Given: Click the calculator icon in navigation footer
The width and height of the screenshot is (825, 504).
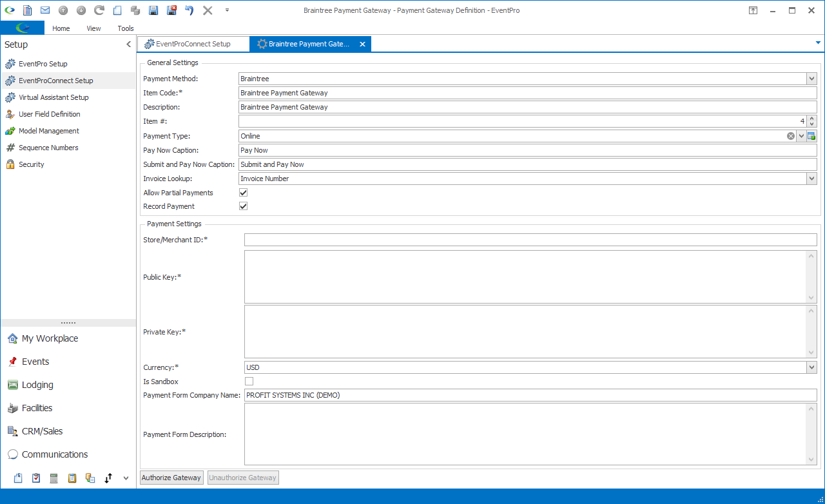Looking at the screenshot, I should coord(54,478).
